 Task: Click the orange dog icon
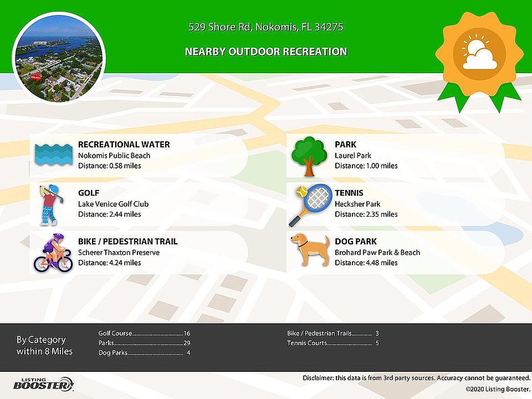308,249
